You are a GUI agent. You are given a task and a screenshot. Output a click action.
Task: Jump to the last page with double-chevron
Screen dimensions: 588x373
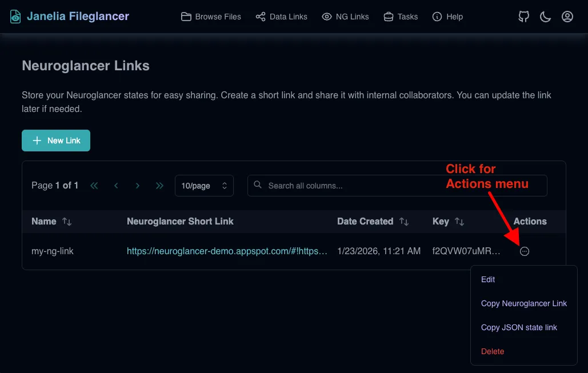pos(159,185)
